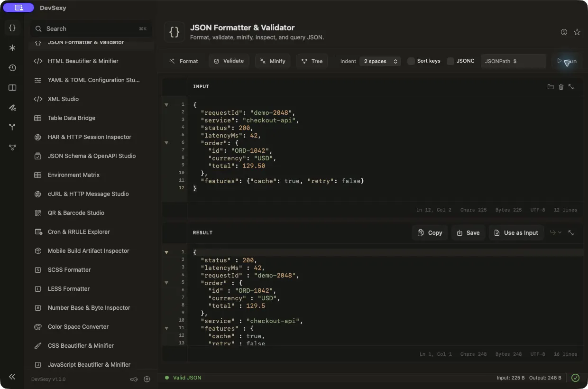This screenshot has width=588, height=389.
Task: Click the Use as Input button
Action: tap(516, 233)
